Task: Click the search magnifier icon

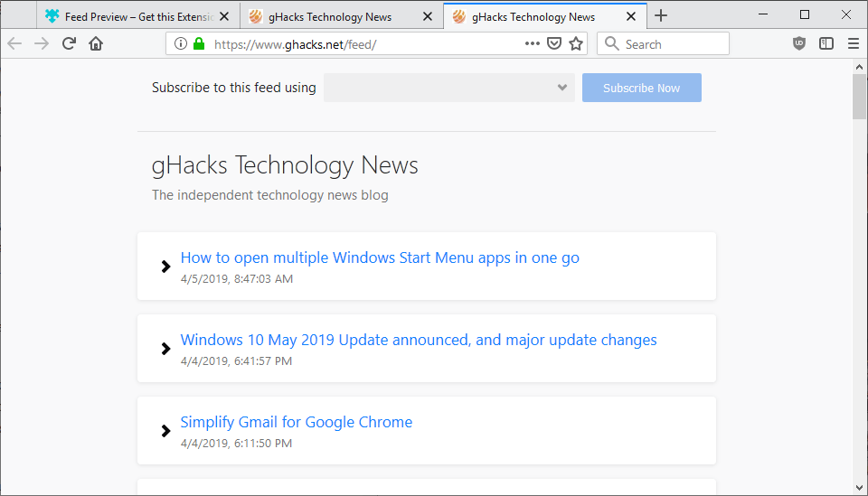Action: pyautogui.click(x=612, y=43)
